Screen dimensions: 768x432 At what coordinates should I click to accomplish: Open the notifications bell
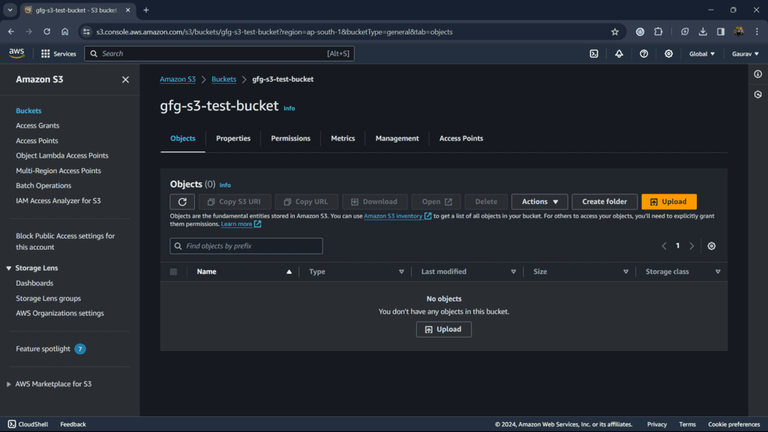click(x=619, y=54)
